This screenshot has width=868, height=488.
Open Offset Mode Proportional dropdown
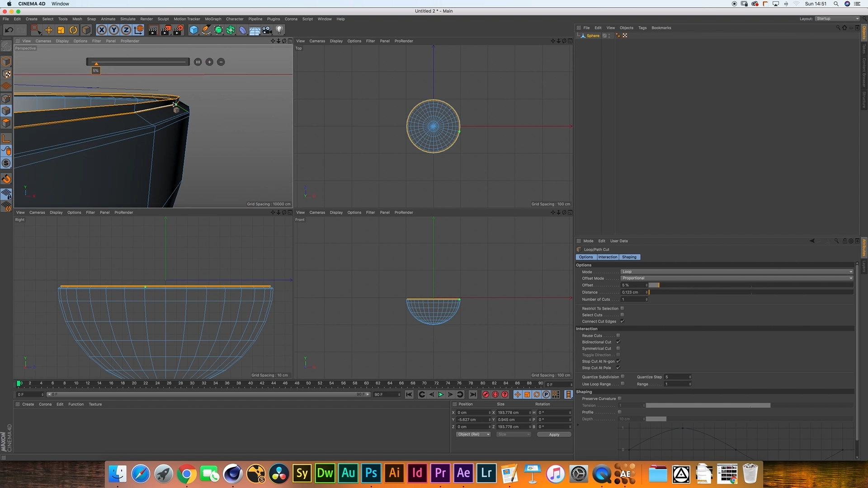tap(736, 278)
